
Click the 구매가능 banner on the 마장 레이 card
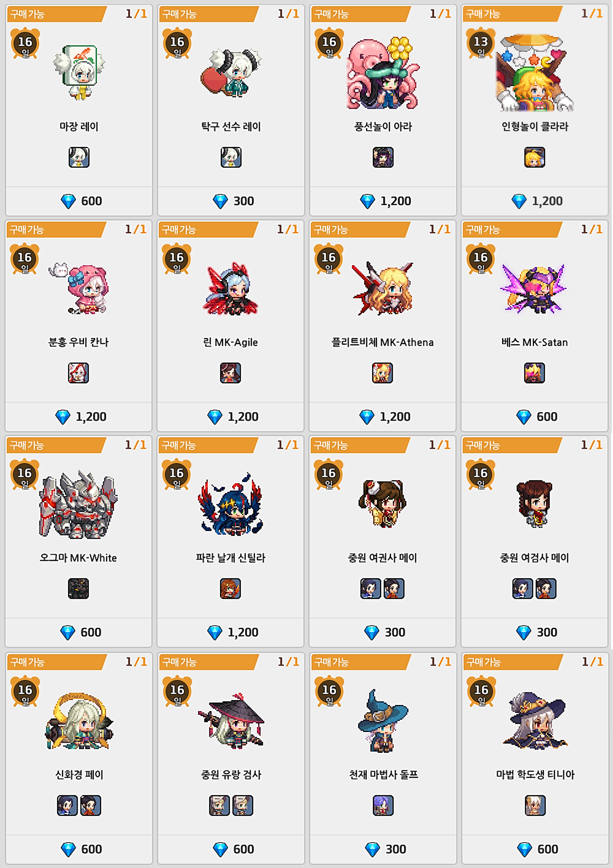[56, 14]
